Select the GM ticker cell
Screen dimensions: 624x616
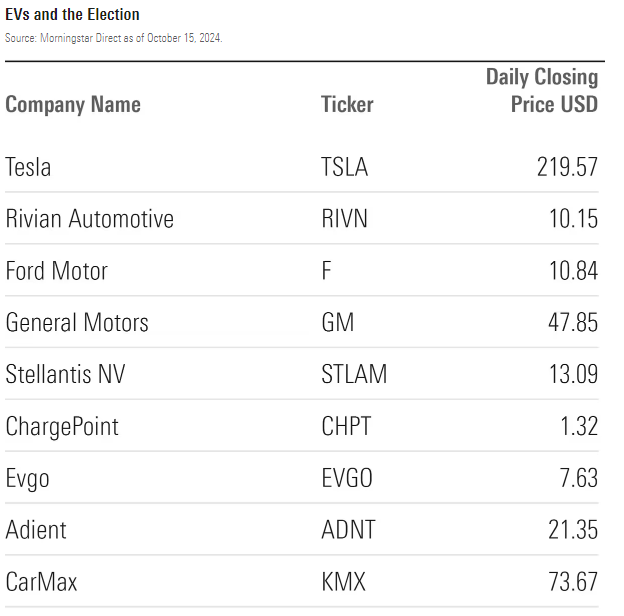pyautogui.click(x=337, y=323)
